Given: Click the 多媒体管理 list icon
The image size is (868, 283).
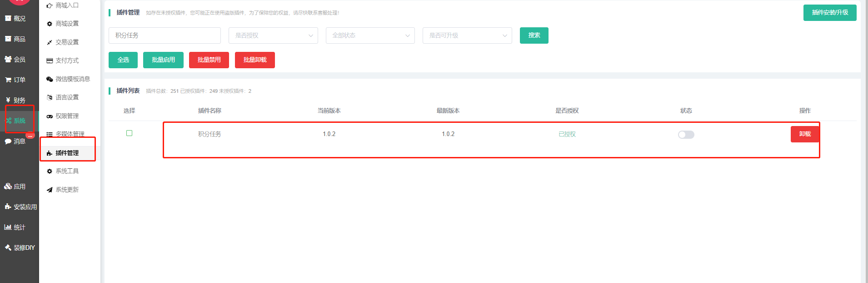Looking at the screenshot, I should click(50, 134).
